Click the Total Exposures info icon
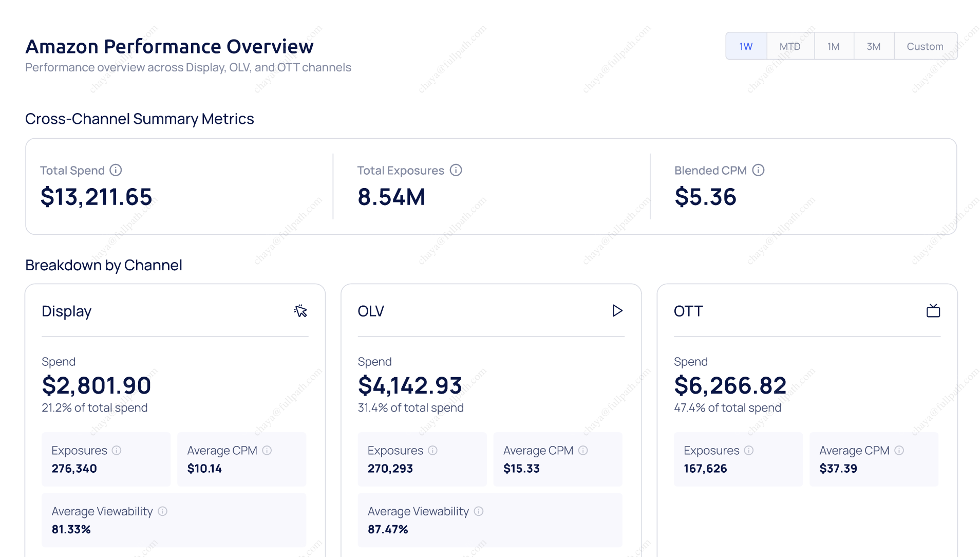 click(x=456, y=170)
